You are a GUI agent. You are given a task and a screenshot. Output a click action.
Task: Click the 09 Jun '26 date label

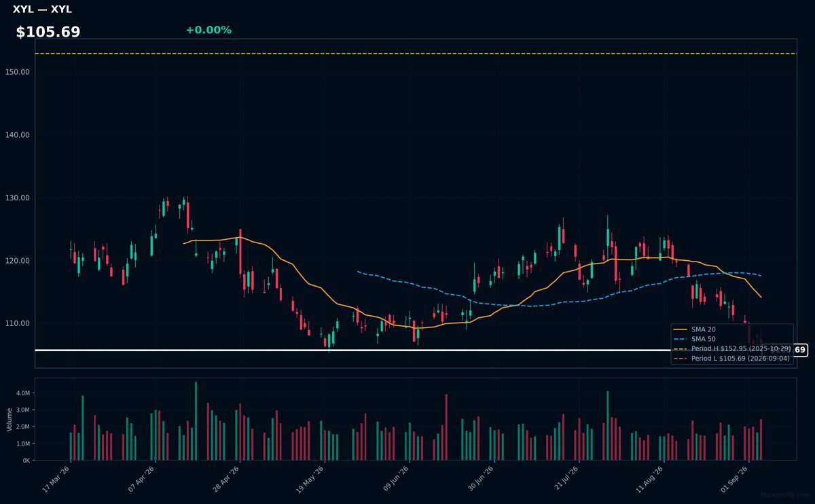(x=395, y=480)
